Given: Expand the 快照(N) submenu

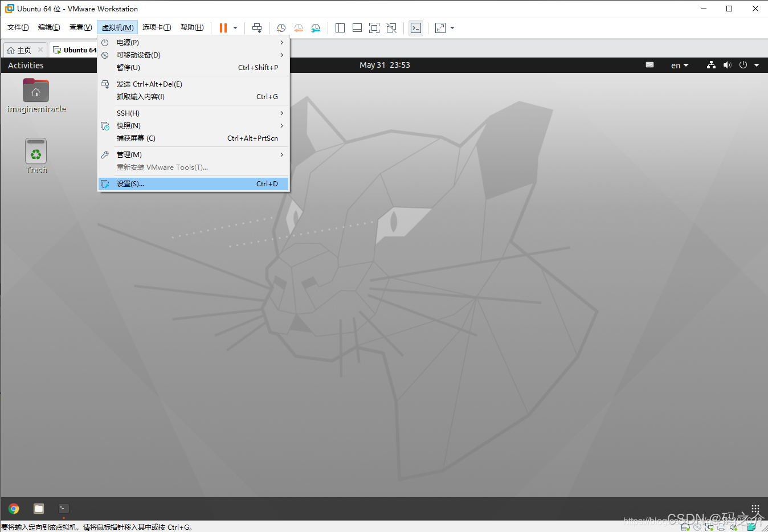Looking at the screenshot, I should pyautogui.click(x=194, y=126).
